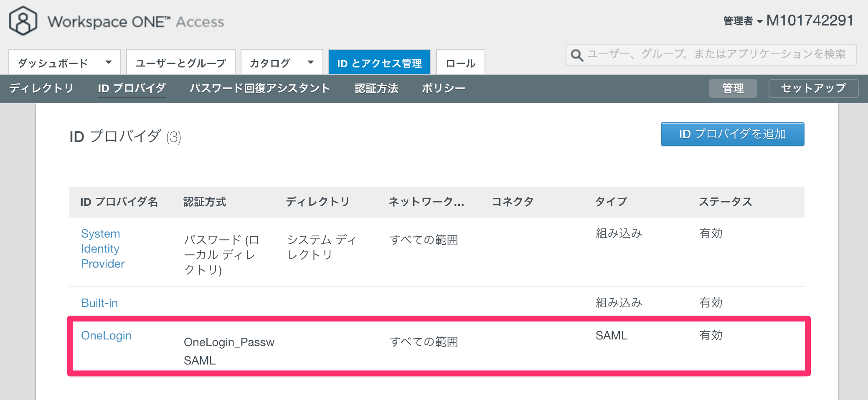Screen dimensions: 868x400
Task: Open the 認証方法 submenu
Action: 376,88
